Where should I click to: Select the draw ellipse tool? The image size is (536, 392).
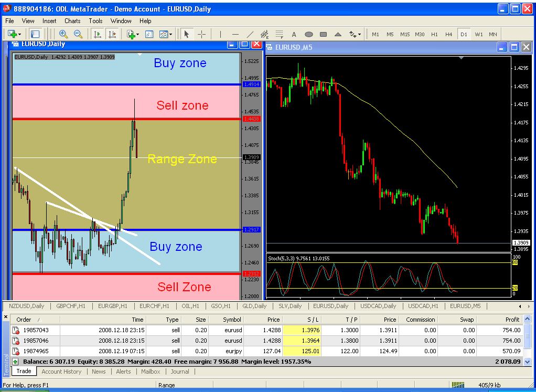coord(309,34)
